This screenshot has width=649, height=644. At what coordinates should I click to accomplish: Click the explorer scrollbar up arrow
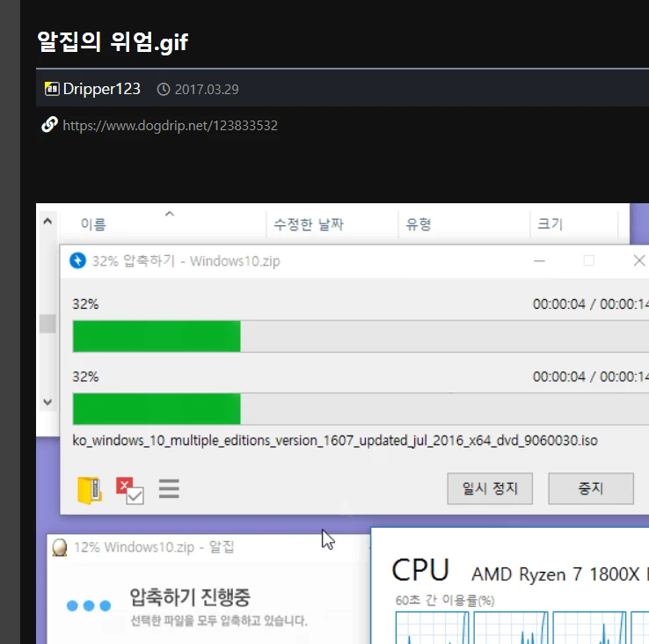click(47, 221)
